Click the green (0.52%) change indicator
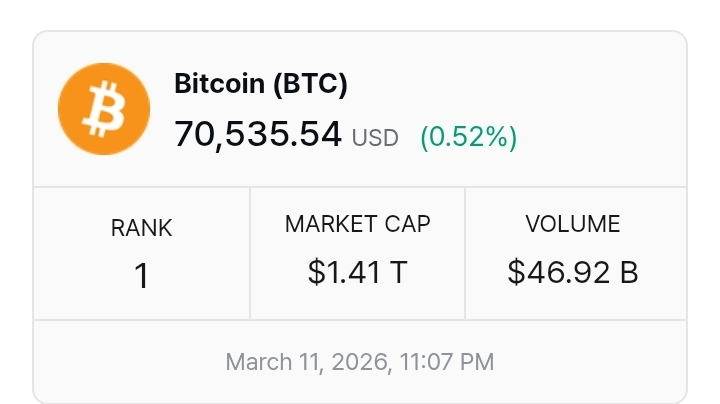Image resolution: width=720 pixels, height=404 pixels. click(x=468, y=136)
